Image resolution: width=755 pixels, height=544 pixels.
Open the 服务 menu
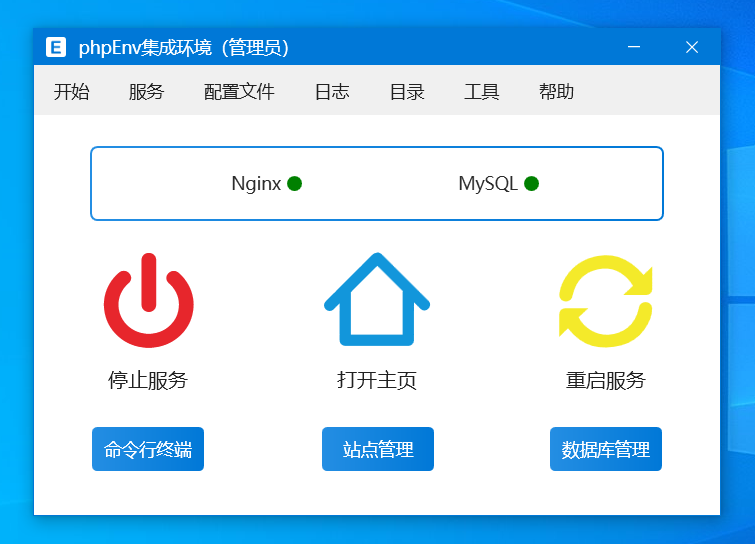(x=146, y=92)
